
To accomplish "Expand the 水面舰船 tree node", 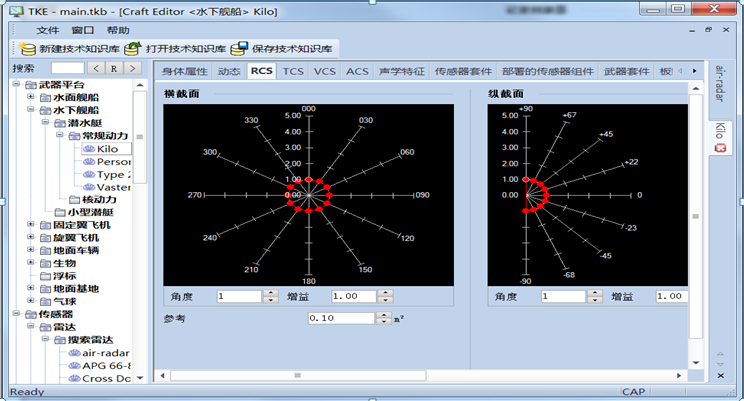I will tap(31, 98).
